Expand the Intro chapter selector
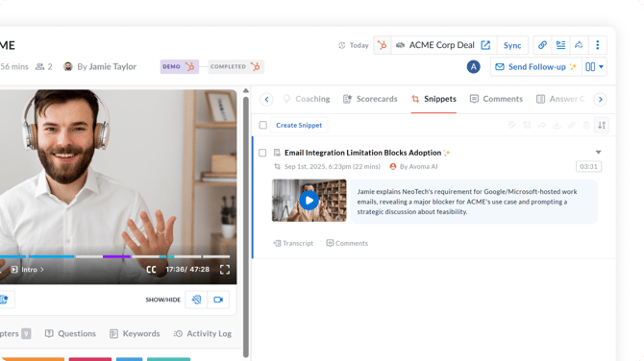The image size is (644, 361). [x=28, y=270]
